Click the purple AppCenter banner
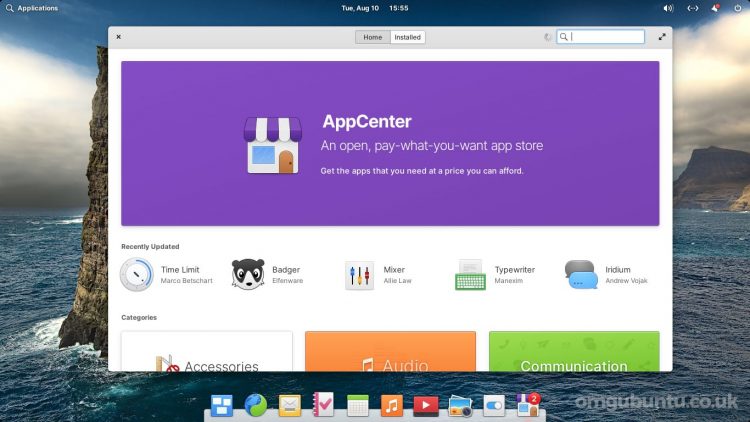This screenshot has width=750, height=422. [x=390, y=144]
